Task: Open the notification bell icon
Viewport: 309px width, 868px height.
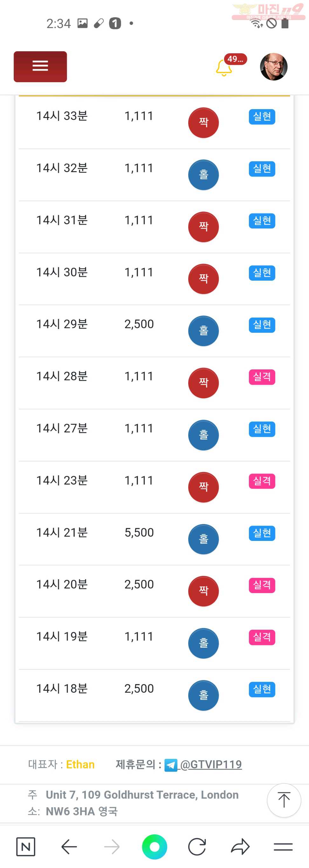Action: [x=224, y=68]
